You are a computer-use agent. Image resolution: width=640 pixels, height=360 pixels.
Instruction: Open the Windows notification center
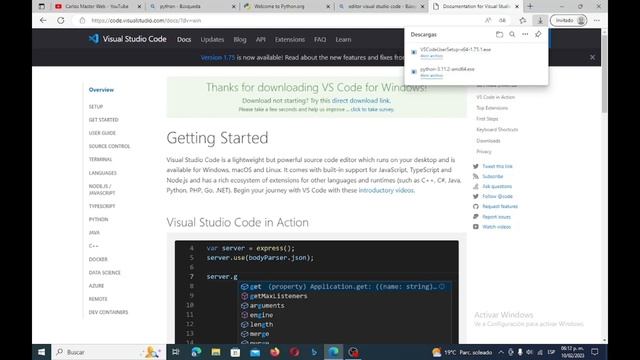point(595,352)
